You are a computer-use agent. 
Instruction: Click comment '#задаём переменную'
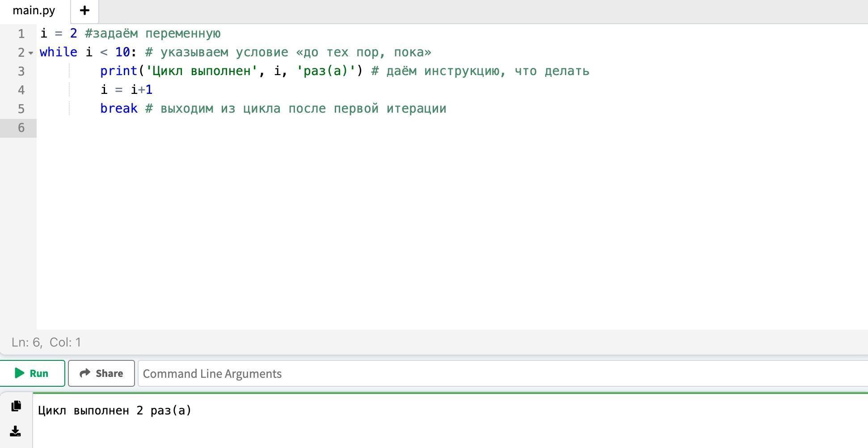pyautogui.click(x=153, y=34)
